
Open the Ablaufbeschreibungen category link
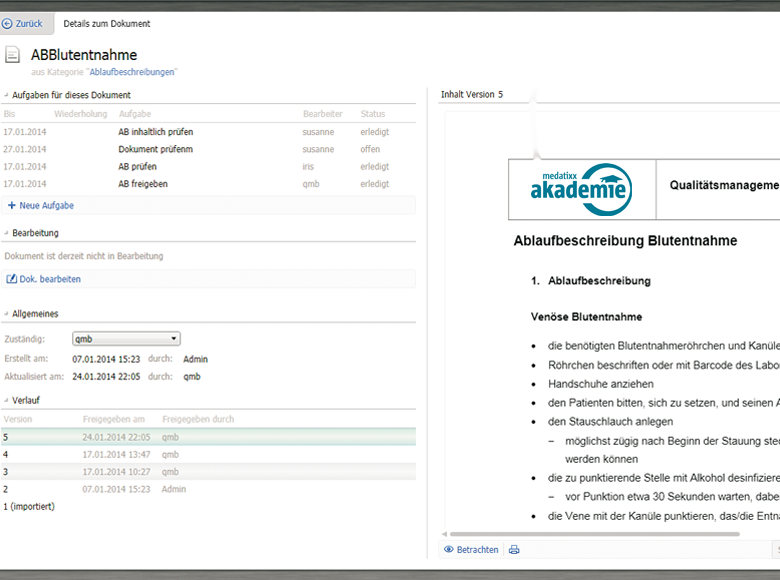pos(133,72)
